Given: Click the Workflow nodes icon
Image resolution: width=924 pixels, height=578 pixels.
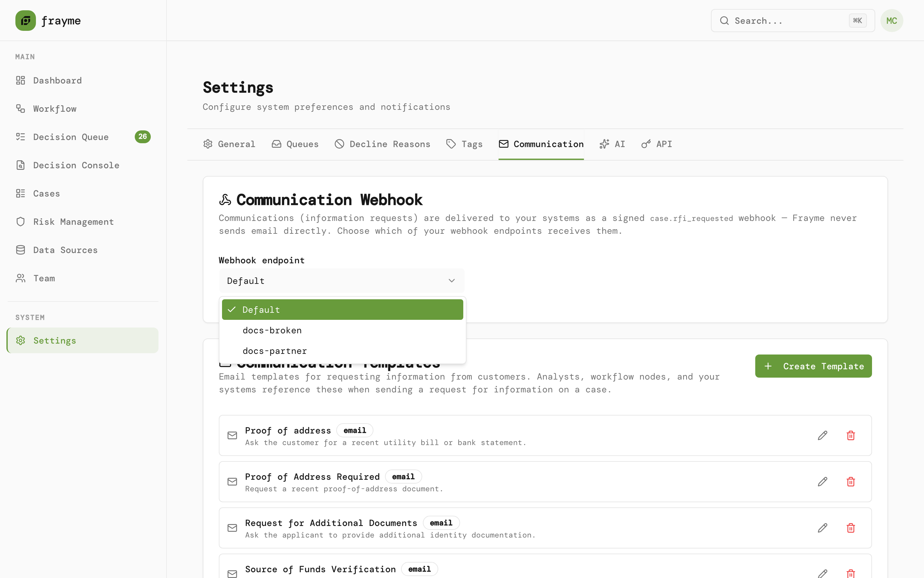Looking at the screenshot, I should (21, 109).
